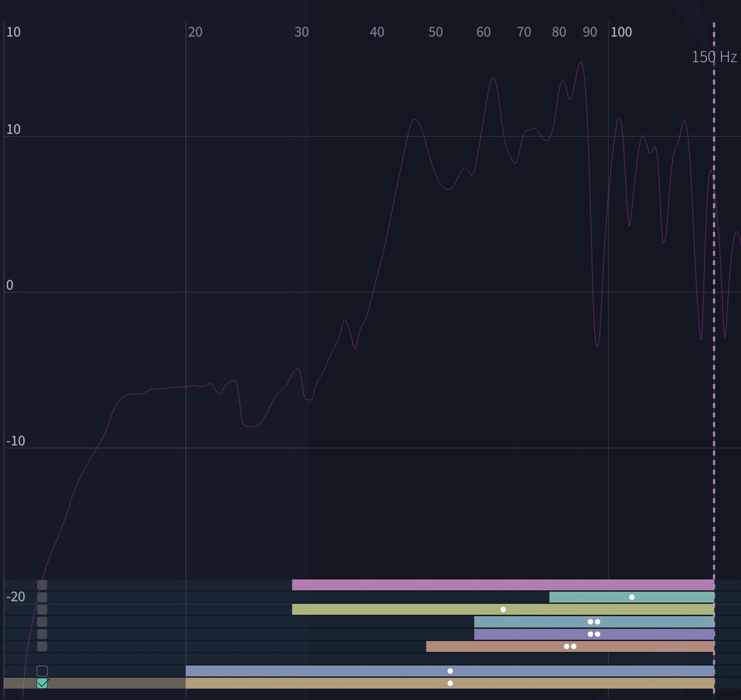Click the 50 Hz frequency axis label
Image resolution: width=741 pixels, height=700 pixels.
[x=435, y=32]
